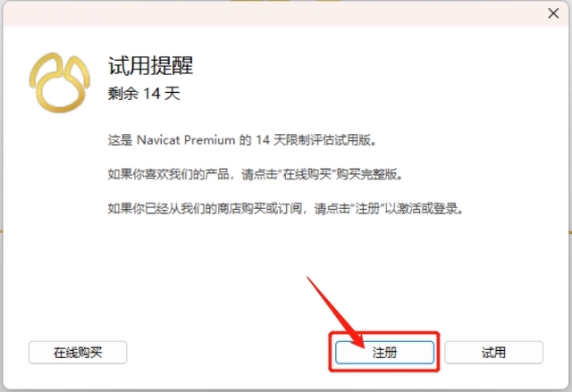Click the 试用 trial button
572x392 pixels.
coord(493,353)
